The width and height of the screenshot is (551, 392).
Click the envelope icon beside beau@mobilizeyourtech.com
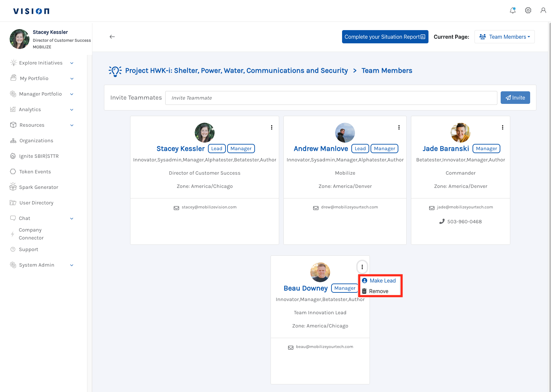[291, 347]
